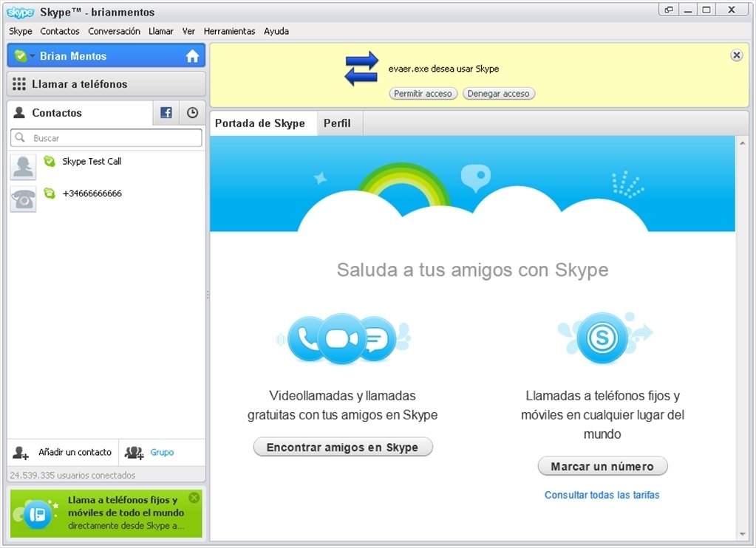Select Skype Test Call avatar

click(23, 167)
